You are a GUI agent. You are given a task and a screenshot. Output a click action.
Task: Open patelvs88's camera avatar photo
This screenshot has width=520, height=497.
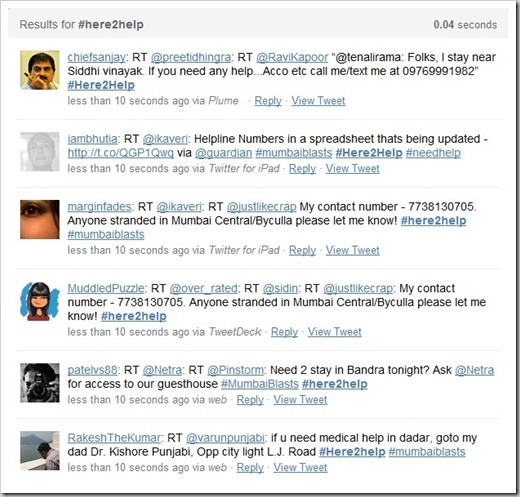coord(40,383)
